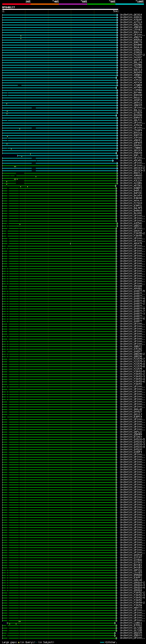Select hit label UniRef100_Q6BZX2
The width and height of the screenshot is (146, 644).
click(x=131, y=226)
